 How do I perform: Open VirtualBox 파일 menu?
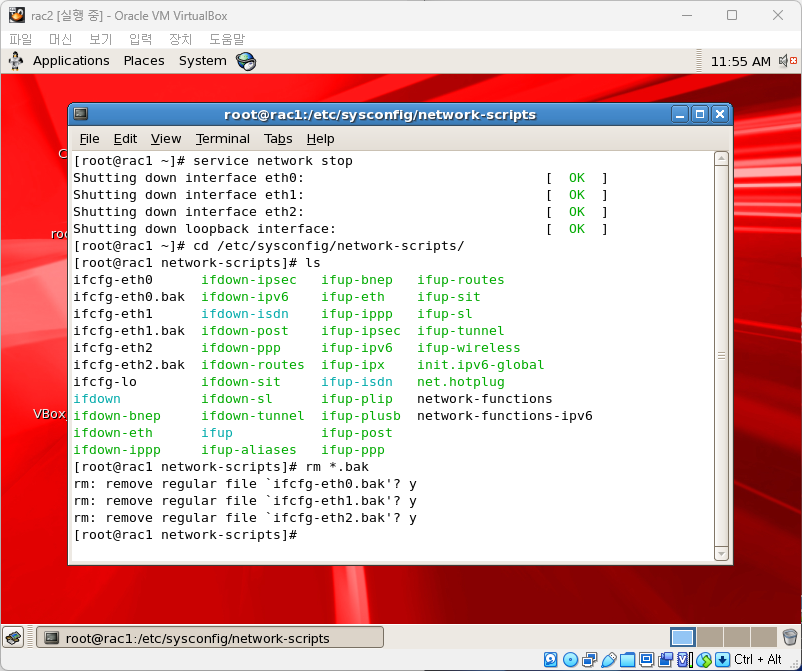20,39
